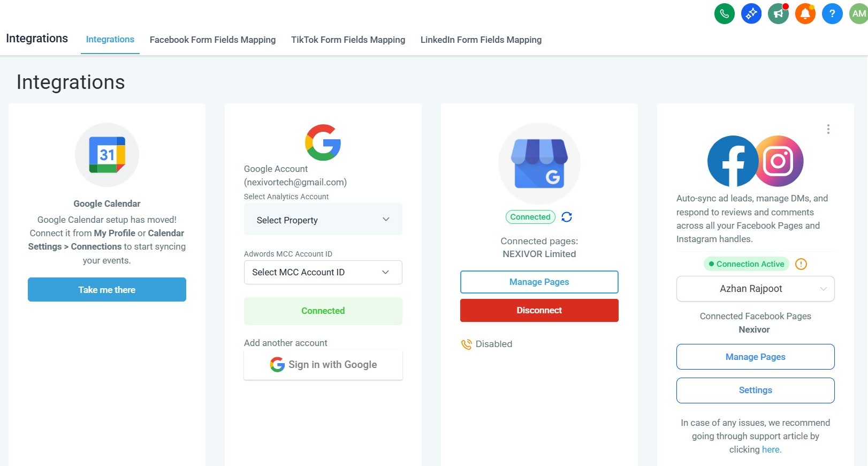The height and width of the screenshot is (466, 868).
Task: Click the red Disconnect button
Action: (539, 311)
